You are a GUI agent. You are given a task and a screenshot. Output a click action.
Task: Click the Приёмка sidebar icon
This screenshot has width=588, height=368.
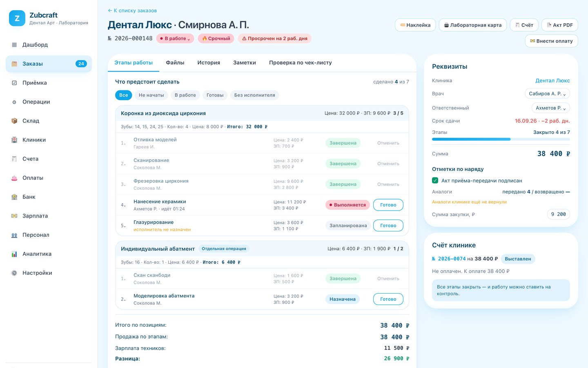click(x=14, y=83)
